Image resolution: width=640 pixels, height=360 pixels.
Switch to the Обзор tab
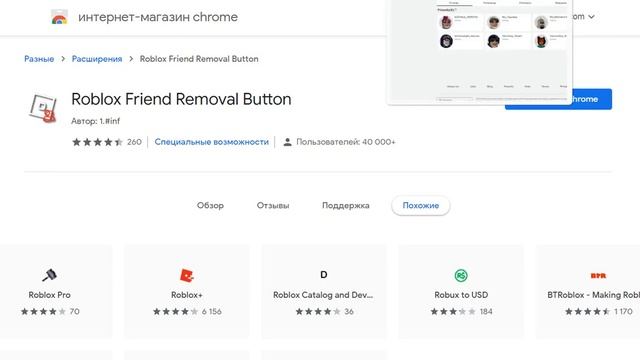(210, 205)
